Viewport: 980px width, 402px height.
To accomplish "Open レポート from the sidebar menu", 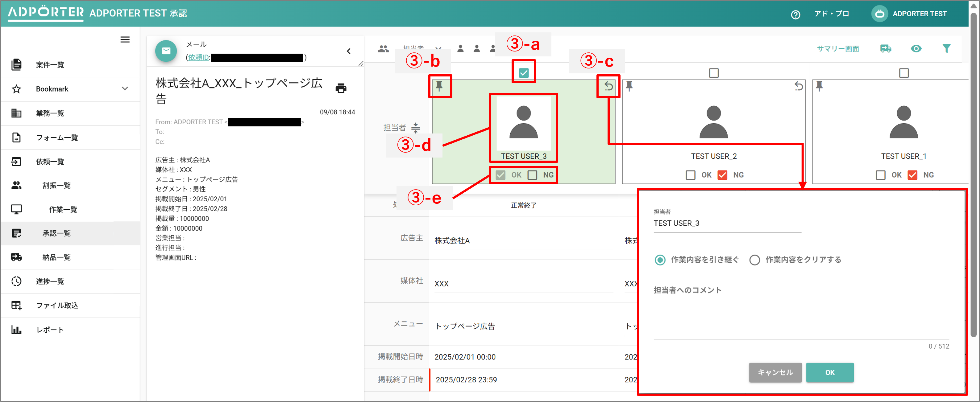I will point(49,330).
